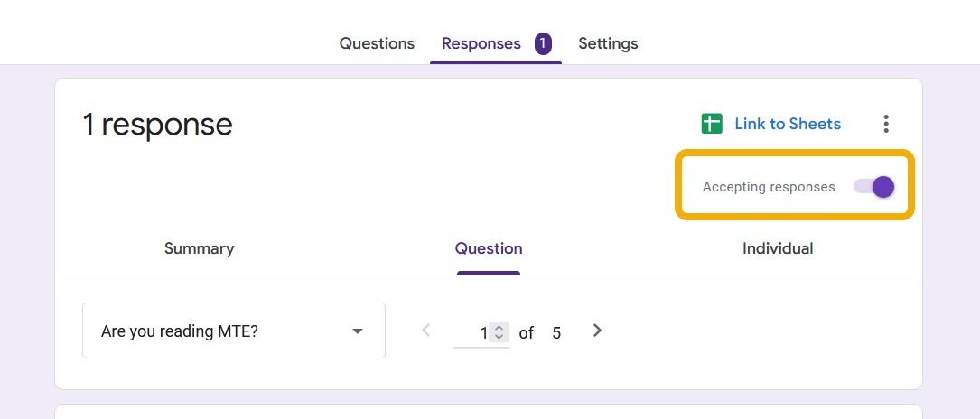Show the Summary view of responses
The image size is (980, 419).
coord(199,248)
